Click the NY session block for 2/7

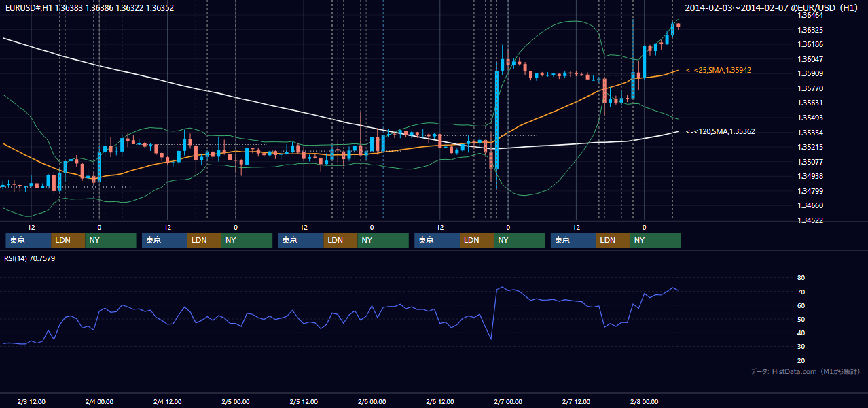click(x=655, y=240)
